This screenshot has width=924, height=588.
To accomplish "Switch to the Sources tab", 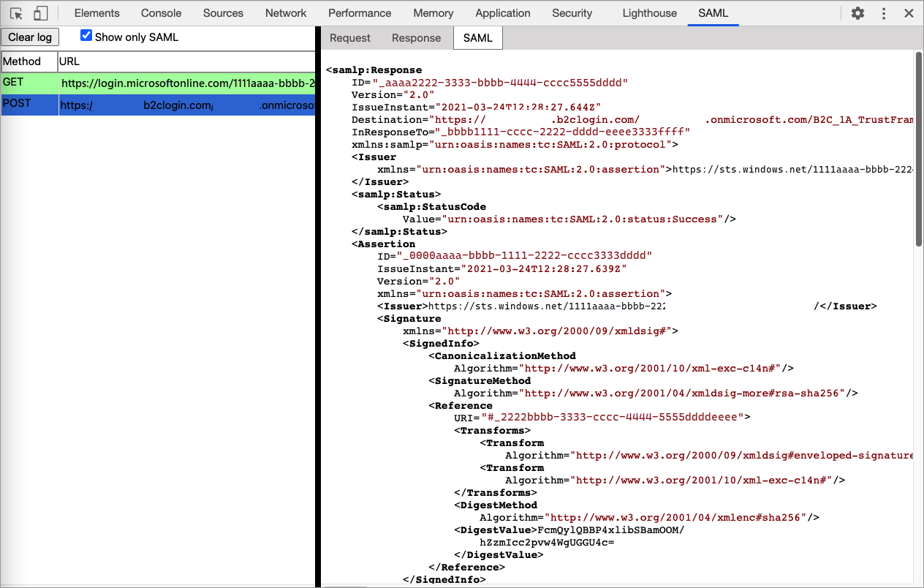I will [x=223, y=12].
